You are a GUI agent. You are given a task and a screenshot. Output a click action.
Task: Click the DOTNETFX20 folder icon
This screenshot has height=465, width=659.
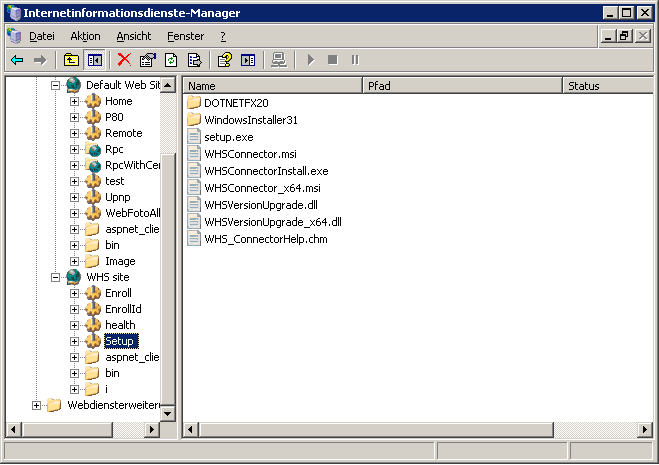coord(194,103)
